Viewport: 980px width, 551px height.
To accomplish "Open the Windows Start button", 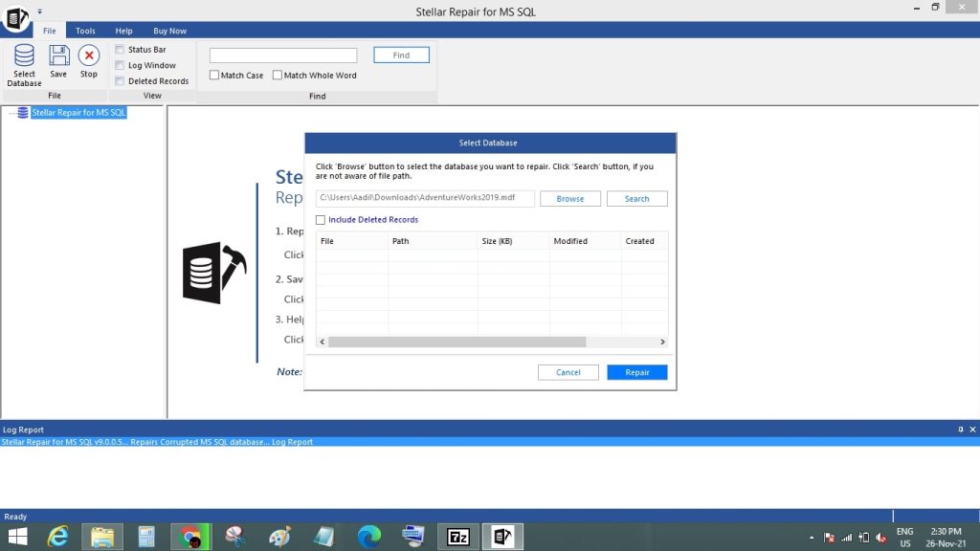I will 17,537.
